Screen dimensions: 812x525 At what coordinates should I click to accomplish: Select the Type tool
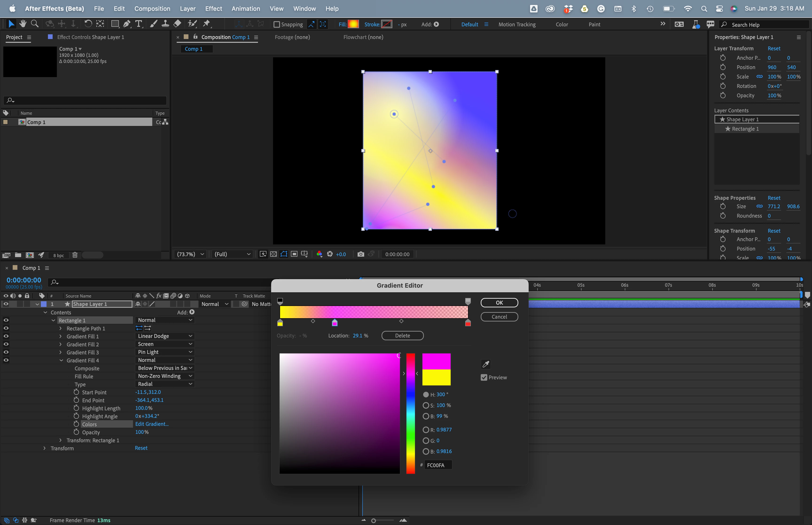click(138, 24)
